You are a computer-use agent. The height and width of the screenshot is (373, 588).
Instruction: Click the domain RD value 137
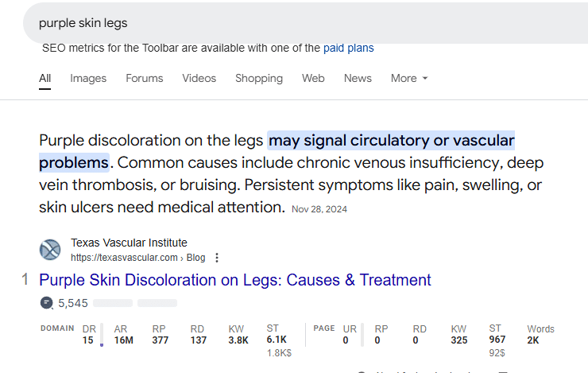(199, 340)
